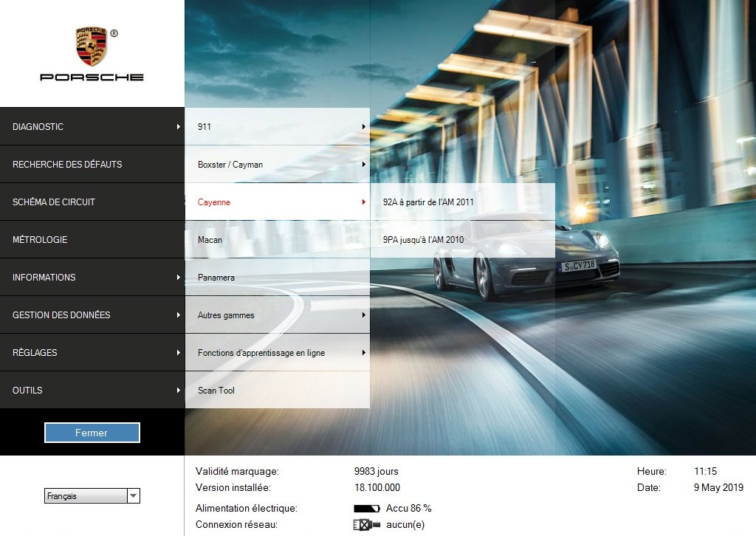
Task: Open Autres gammes submenu
Action: pos(278,315)
